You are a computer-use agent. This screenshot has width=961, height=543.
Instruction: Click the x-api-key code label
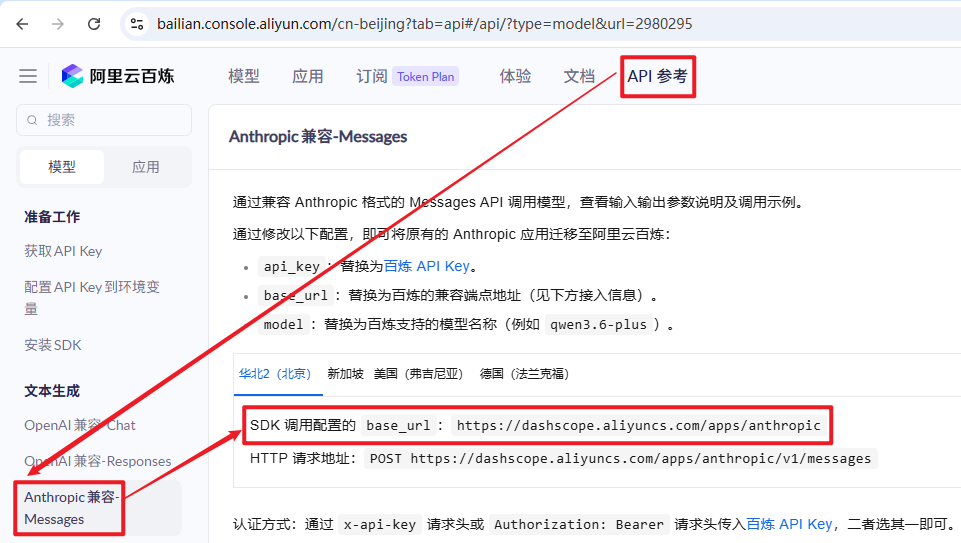click(x=379, y=525)
